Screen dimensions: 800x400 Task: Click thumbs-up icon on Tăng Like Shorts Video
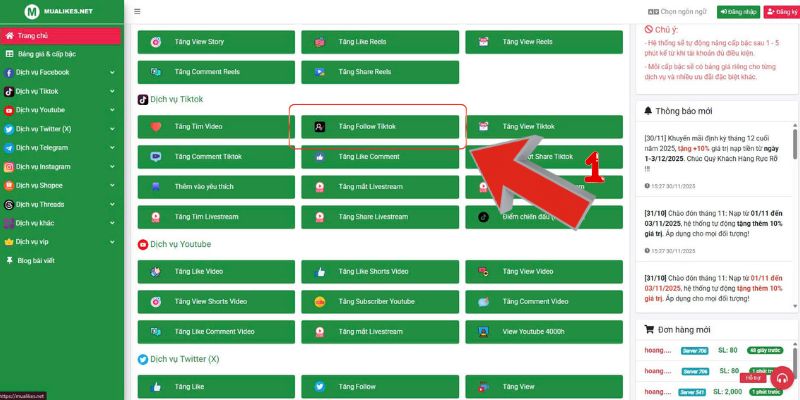click(320, 271)
